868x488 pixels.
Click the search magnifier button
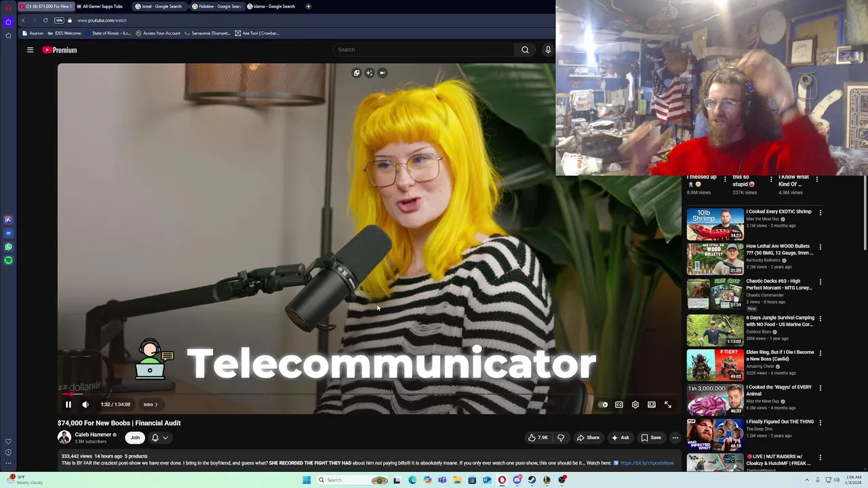[525, 49]
